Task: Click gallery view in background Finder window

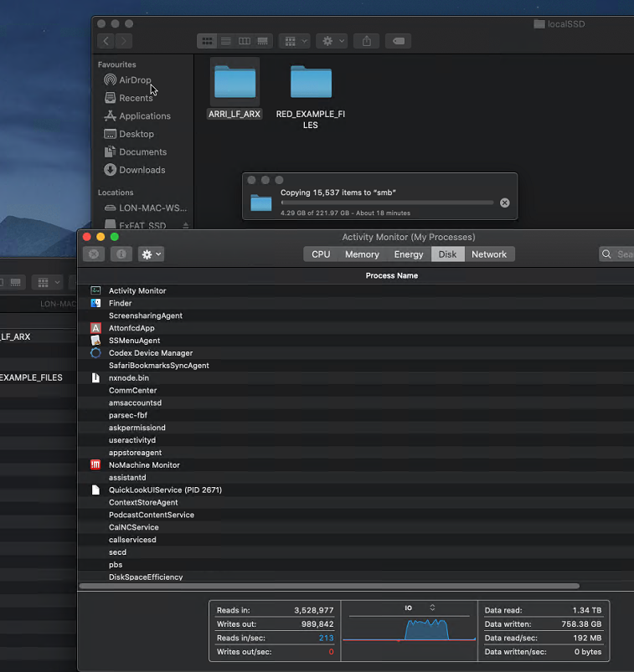Action: click(15, 282)
